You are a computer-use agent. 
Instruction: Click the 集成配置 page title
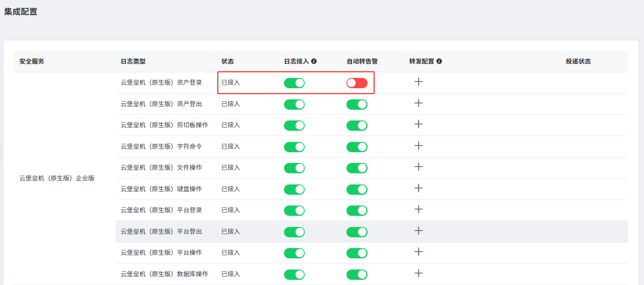click(x=21, y=12)
